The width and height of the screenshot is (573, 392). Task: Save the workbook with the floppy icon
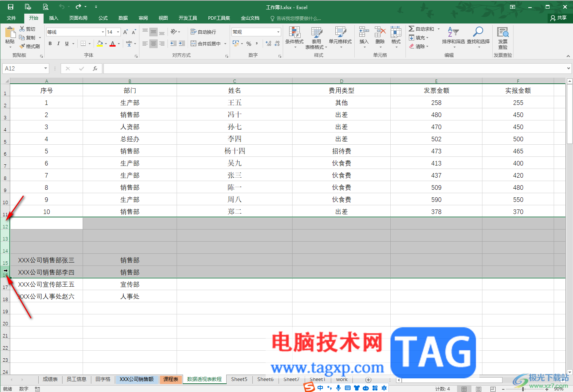click(11, 7)
